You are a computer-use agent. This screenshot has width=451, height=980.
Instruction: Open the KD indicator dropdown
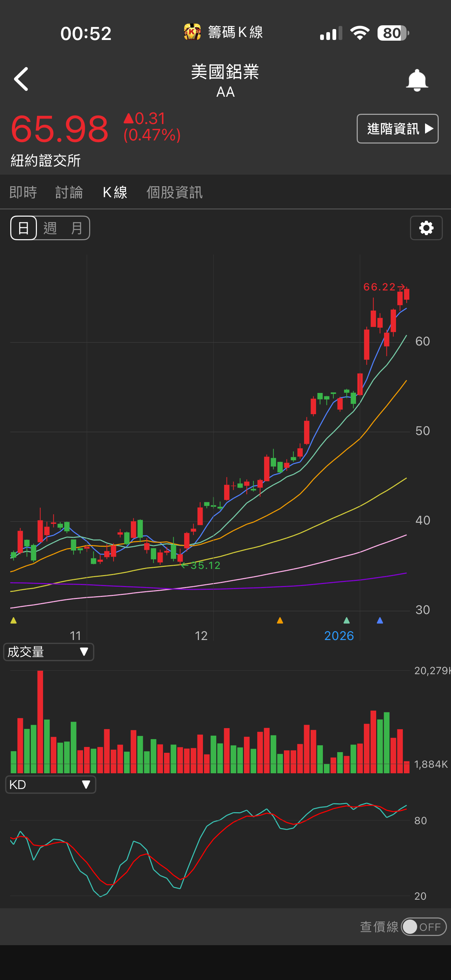[51, 785]
